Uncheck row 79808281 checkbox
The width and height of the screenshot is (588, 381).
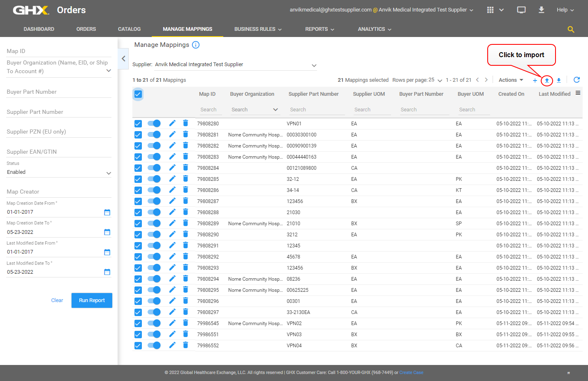pos(138,135)
